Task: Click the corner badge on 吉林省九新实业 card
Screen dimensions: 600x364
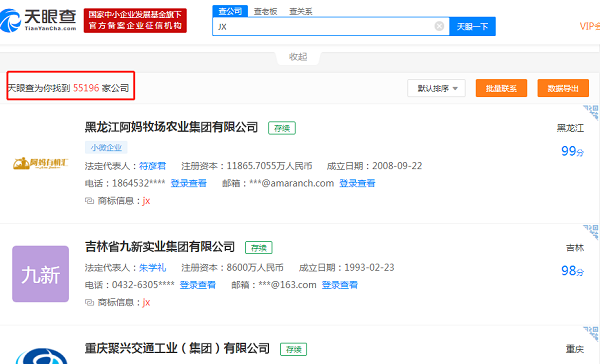Action: pyautogui.click(x=591, y=232)
